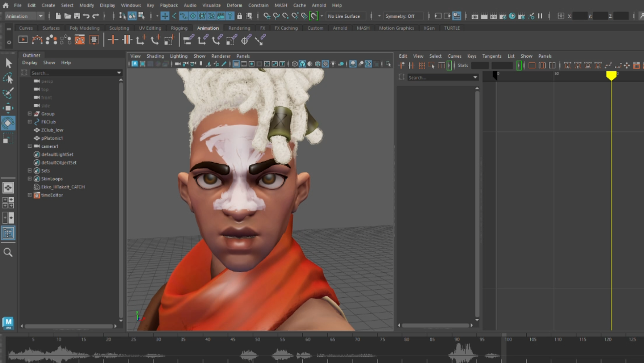Toggle the viewport grid display icon
The width and height of the screenshot is (644, 363).
click(236, 64)
